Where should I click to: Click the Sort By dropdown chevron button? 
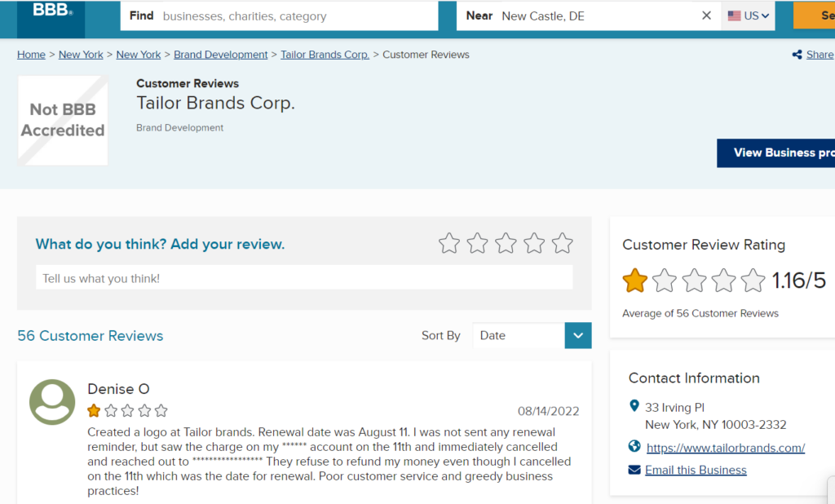(x=578, y=336)
